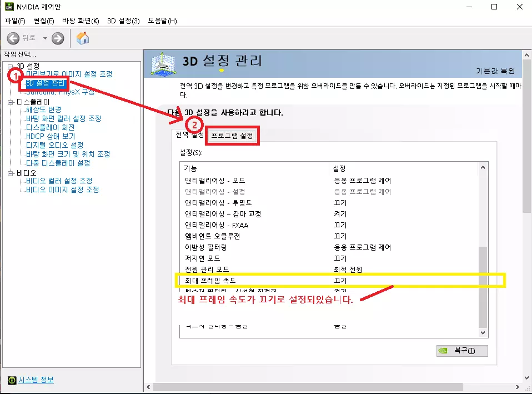The width and height of the screenshot is (532, 394).
Task: Collapse the 비디오 tree node
Action: point(10,173)
